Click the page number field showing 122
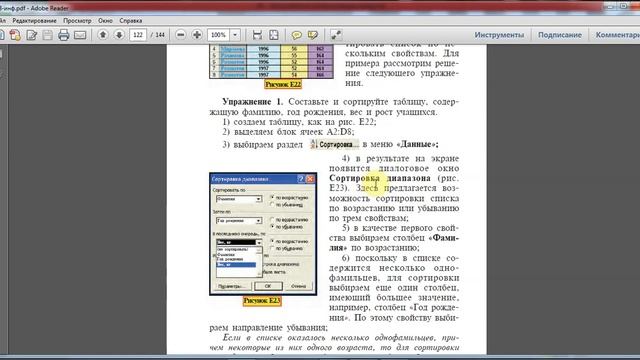Image resolution: width=640 pixels, height=360 pixels. 138,35
